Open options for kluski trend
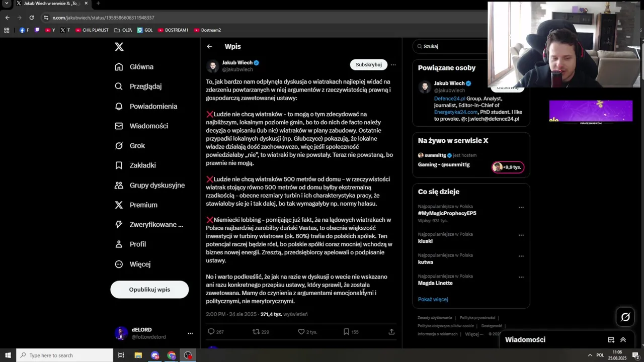Viewport: 644px width, 362px height. [x=521, y=235]
